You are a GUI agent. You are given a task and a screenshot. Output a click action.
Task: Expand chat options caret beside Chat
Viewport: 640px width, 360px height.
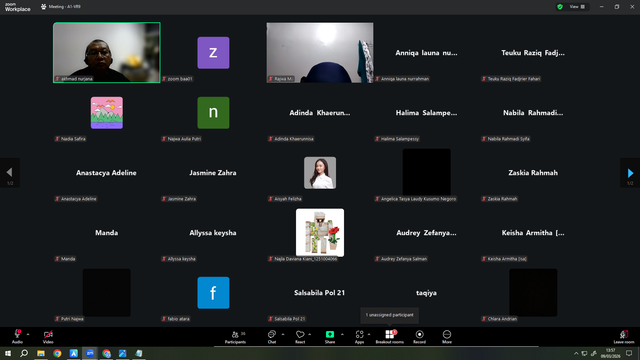coord(283,334)
